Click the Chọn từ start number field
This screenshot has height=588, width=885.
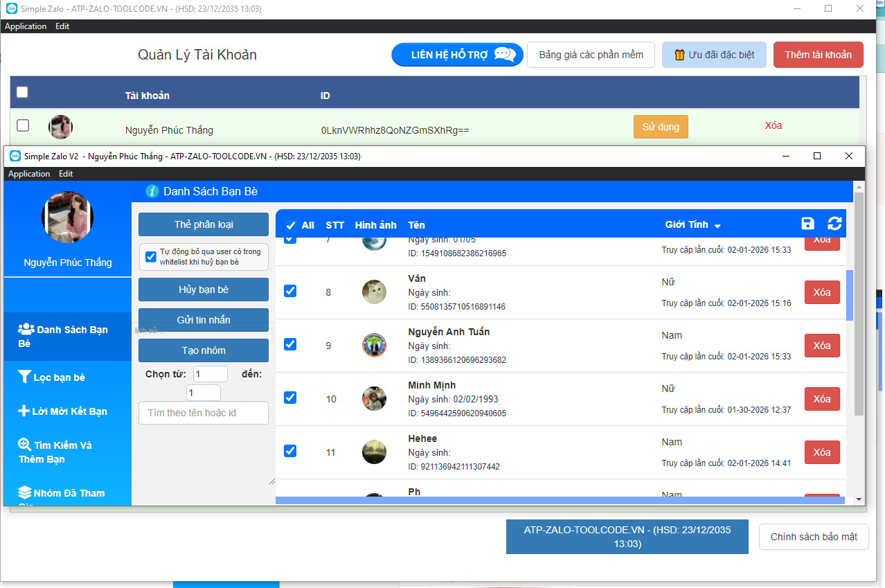pos(211,374)
